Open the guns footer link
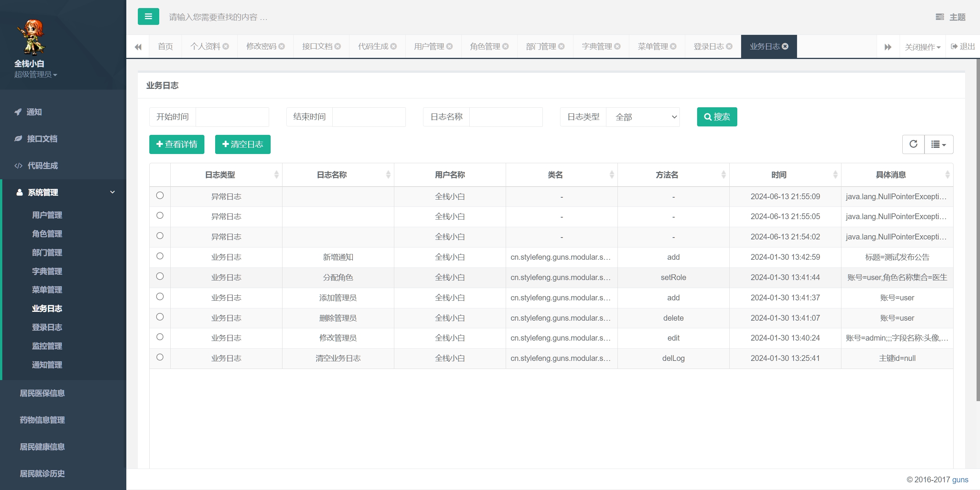Screen dimensions: 980x490 [x=960, y=480]
